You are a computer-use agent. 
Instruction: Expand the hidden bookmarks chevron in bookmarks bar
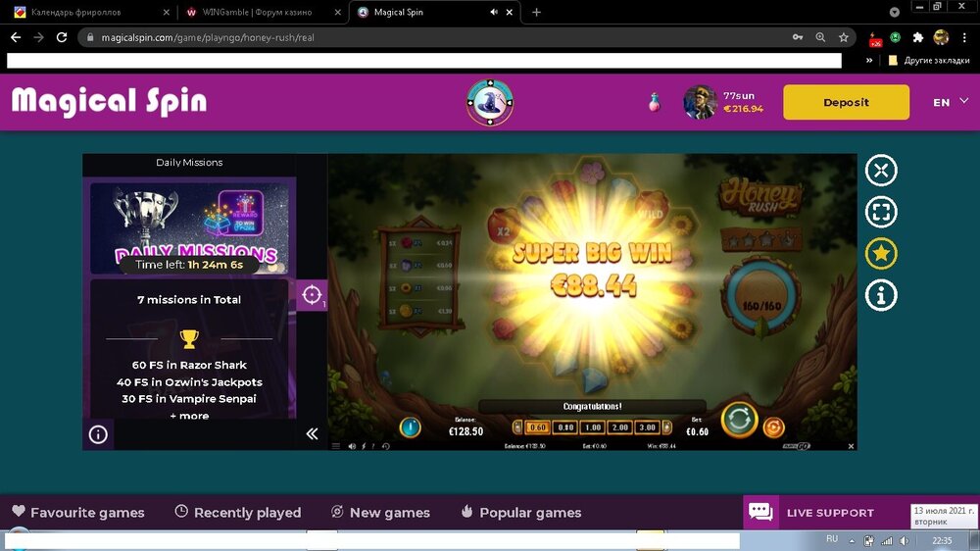869,60
